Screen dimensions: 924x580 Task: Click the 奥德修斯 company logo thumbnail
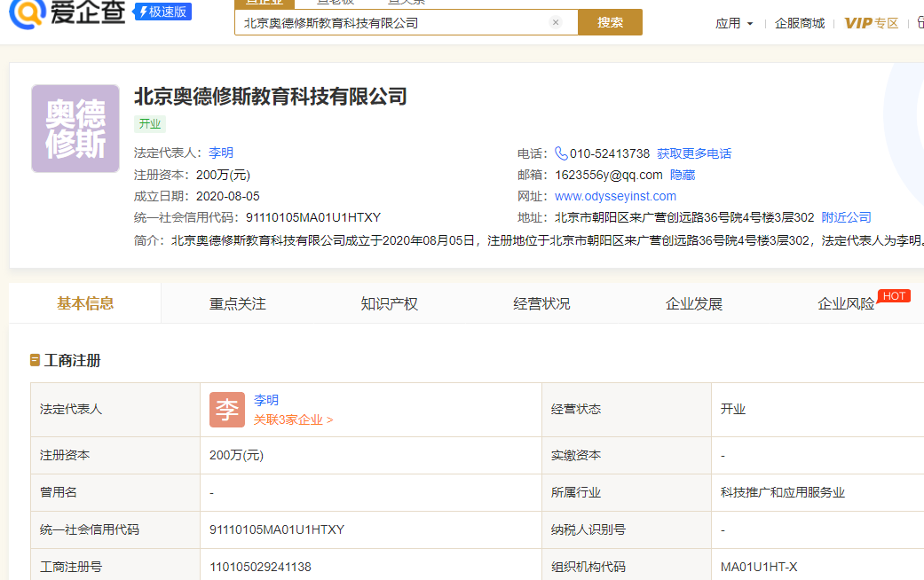[x=75, y=129]
